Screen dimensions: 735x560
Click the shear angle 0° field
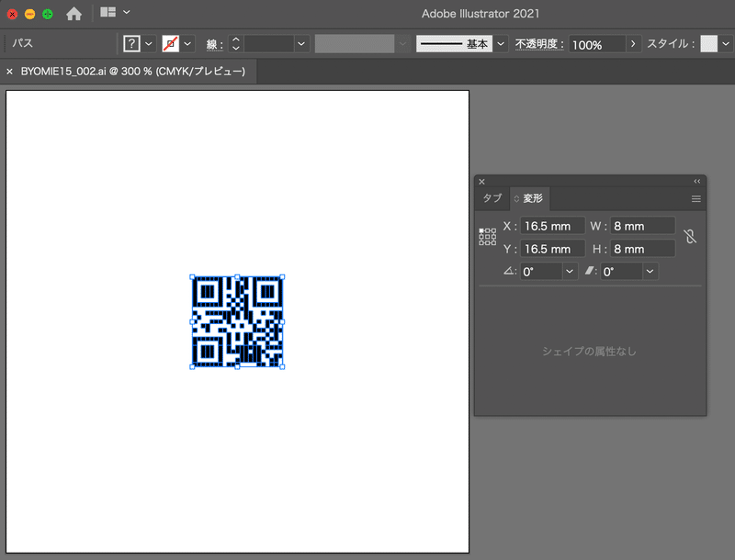tap(622, 272)
